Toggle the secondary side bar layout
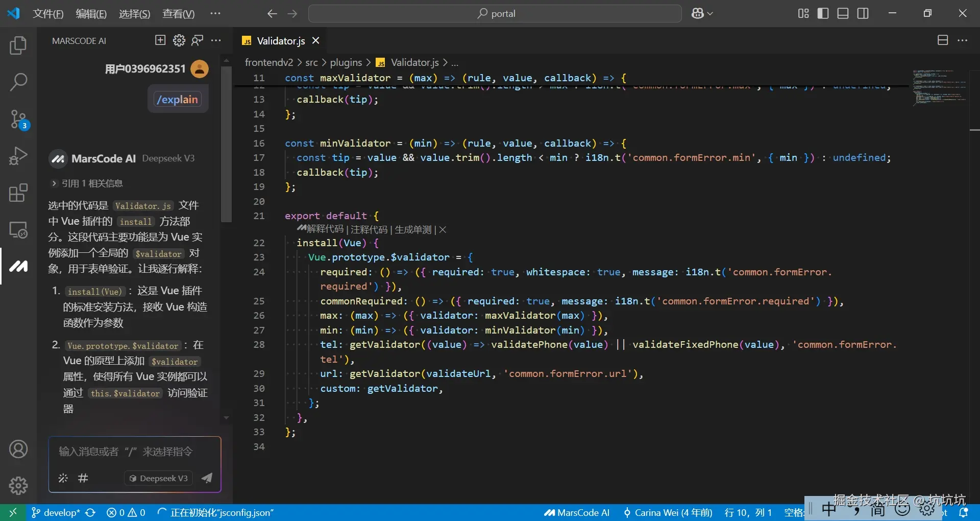 tap(863, 13)
